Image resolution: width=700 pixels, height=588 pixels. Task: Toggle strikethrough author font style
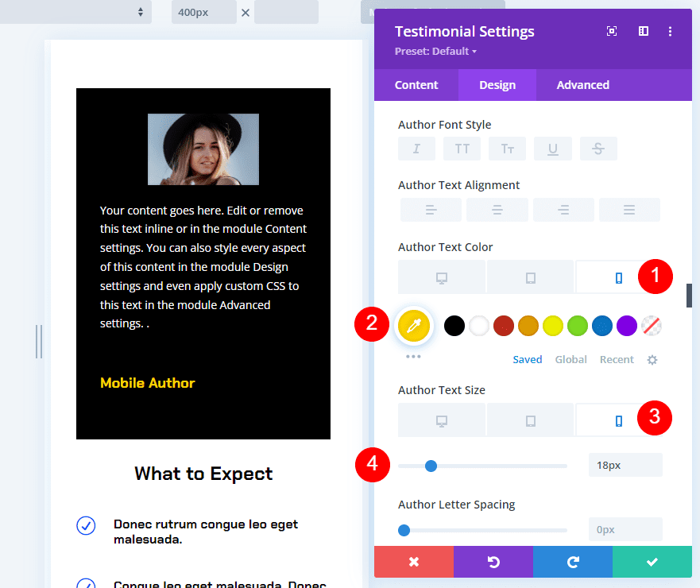tap(598, 149)
